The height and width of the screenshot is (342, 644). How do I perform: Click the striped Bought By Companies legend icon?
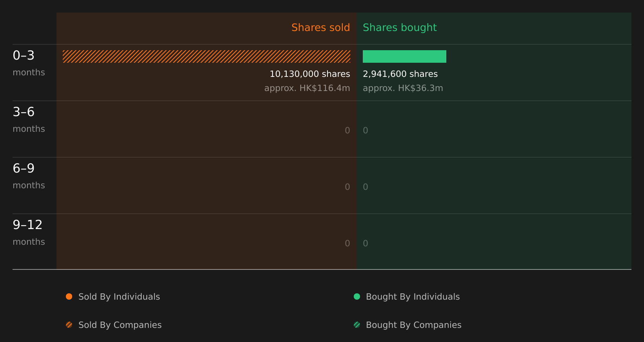[357, 325]
